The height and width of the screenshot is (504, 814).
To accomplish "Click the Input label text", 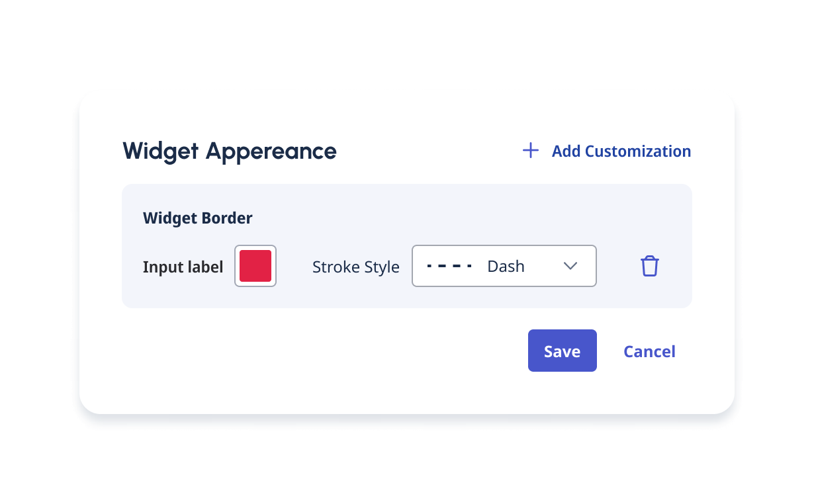I will pos(183,267).
